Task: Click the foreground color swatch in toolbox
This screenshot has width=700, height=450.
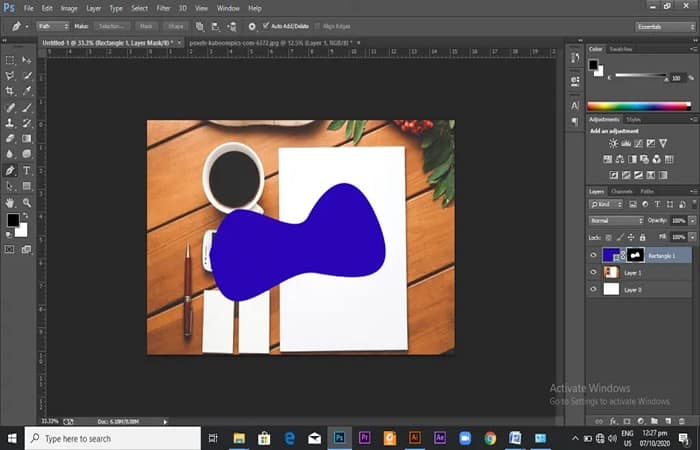Action: 13,220
